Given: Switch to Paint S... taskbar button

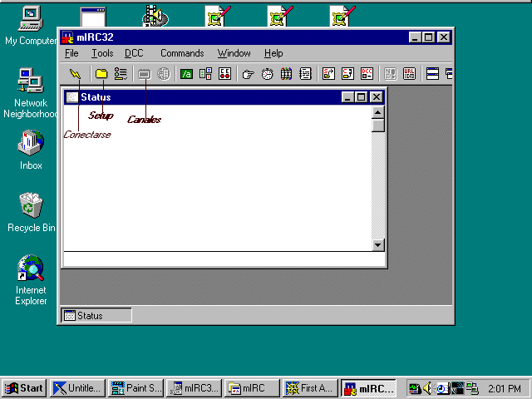Looking at the screenshot, I should tap(136, 388).
